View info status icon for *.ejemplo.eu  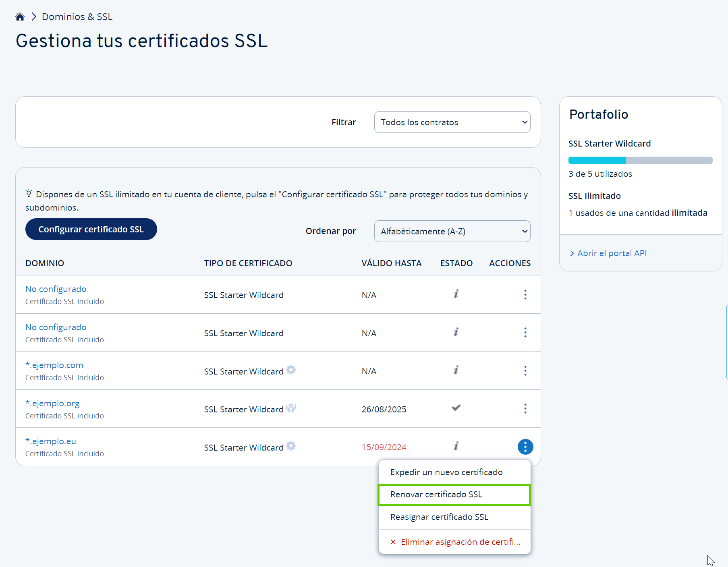tap(456, 446)
